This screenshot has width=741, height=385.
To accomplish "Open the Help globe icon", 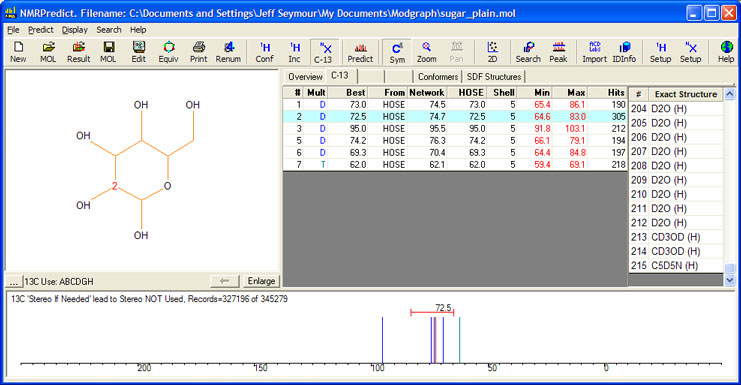I will coord(726,52).
